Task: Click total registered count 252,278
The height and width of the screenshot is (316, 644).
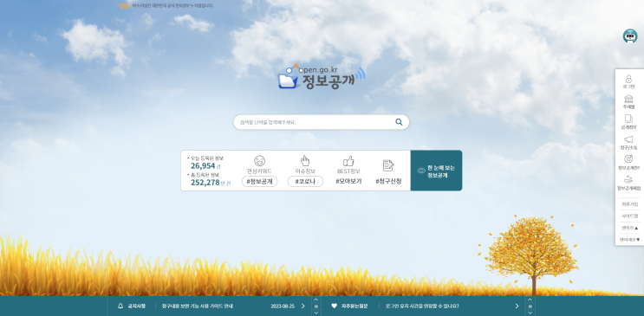Action: (205, 183)
